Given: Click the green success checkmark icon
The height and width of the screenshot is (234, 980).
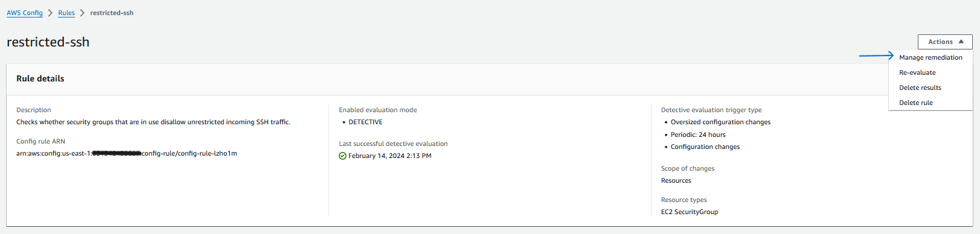Looking at the screenshot, I should [342, 156].
